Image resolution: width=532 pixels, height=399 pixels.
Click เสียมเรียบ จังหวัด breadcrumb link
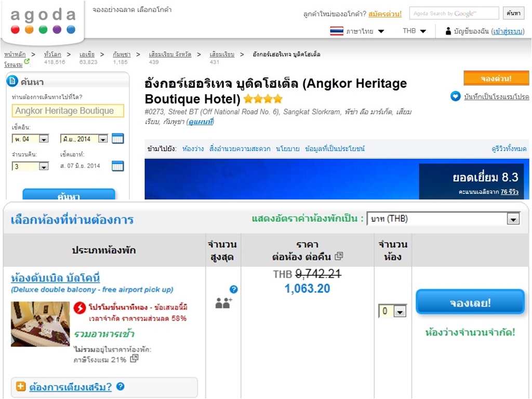[x=170, y=54]
